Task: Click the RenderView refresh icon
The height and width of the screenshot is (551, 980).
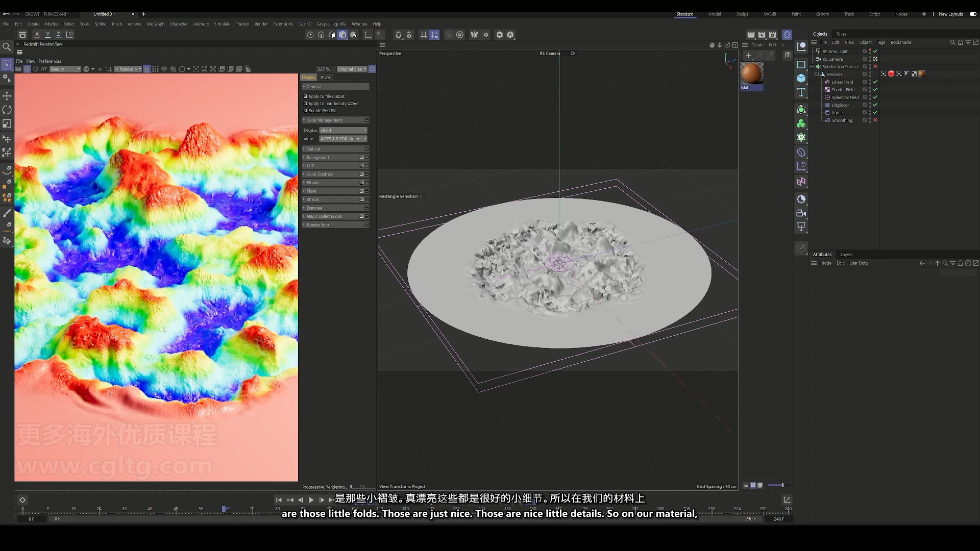Action: (x=36, y=69)
